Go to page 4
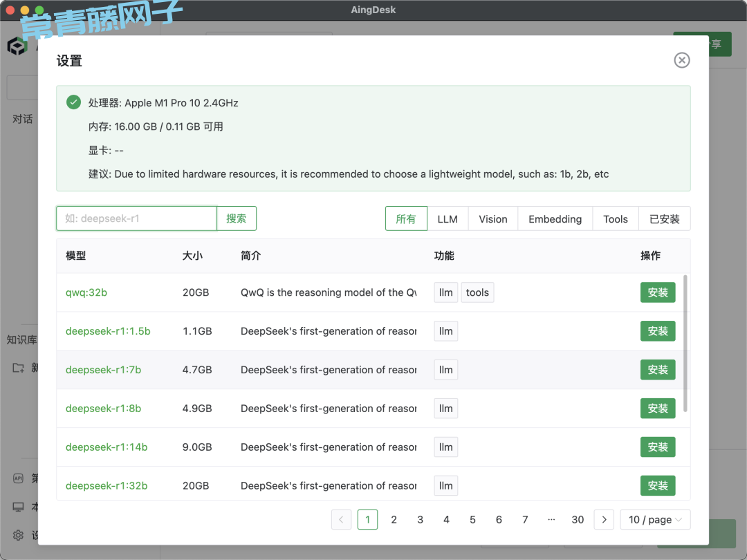The height and width of the screenshot is (560, 747). tap(446, 519)
